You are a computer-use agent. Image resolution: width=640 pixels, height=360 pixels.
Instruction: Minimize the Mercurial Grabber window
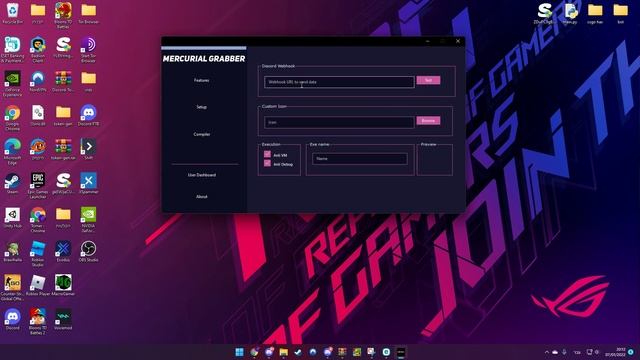[428, 41]
